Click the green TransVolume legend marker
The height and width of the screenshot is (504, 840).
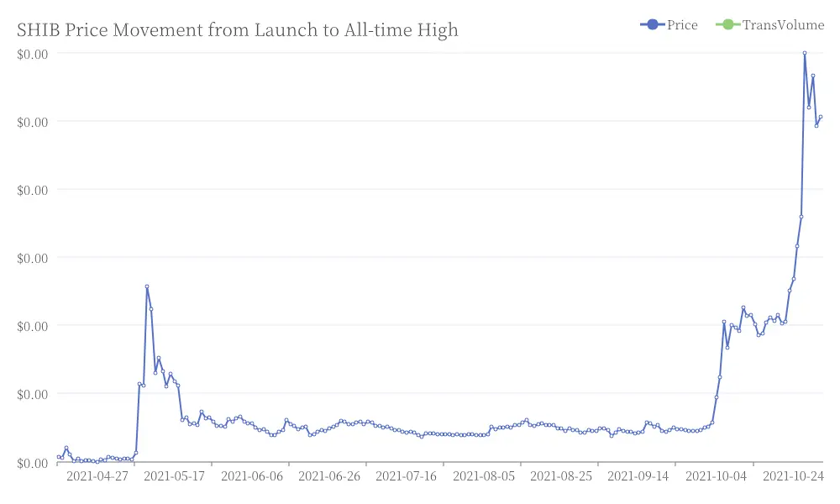click(x=727, y=24)
